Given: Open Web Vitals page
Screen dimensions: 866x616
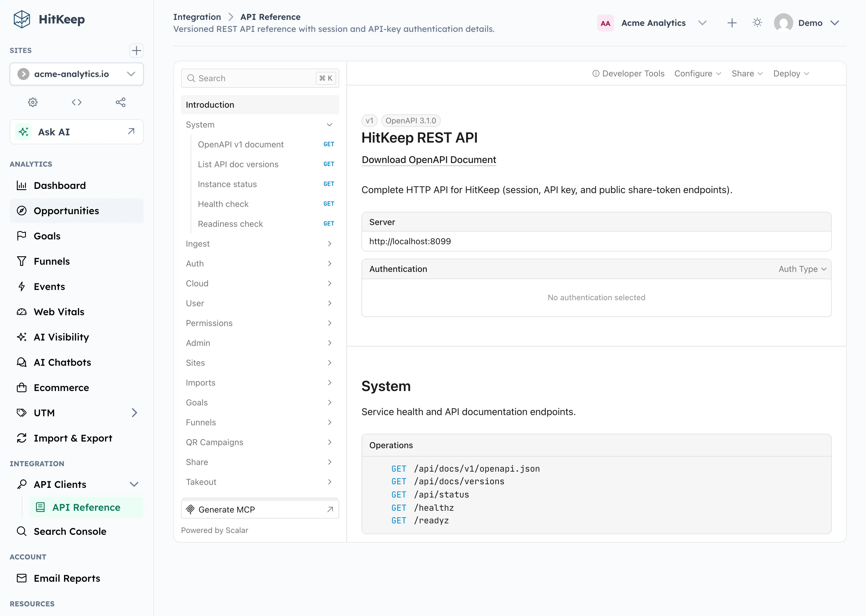Looking at the screenshot, I should tap(77, 312).
